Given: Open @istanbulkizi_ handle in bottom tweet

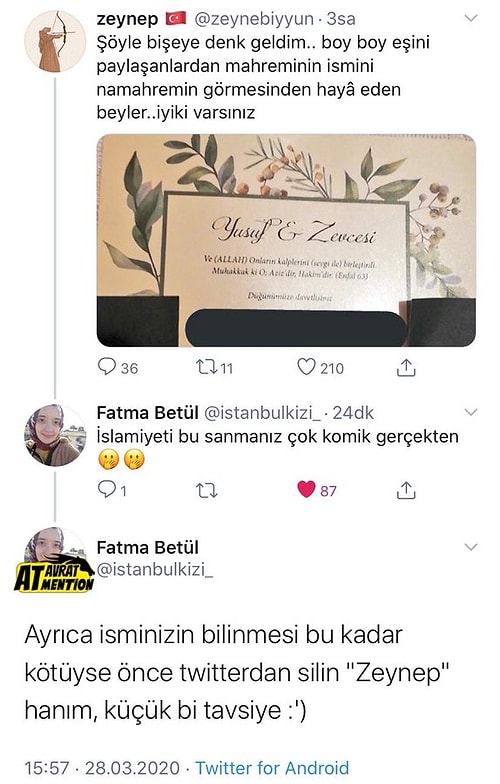Looking at the screenshot, I should (154, 570).
